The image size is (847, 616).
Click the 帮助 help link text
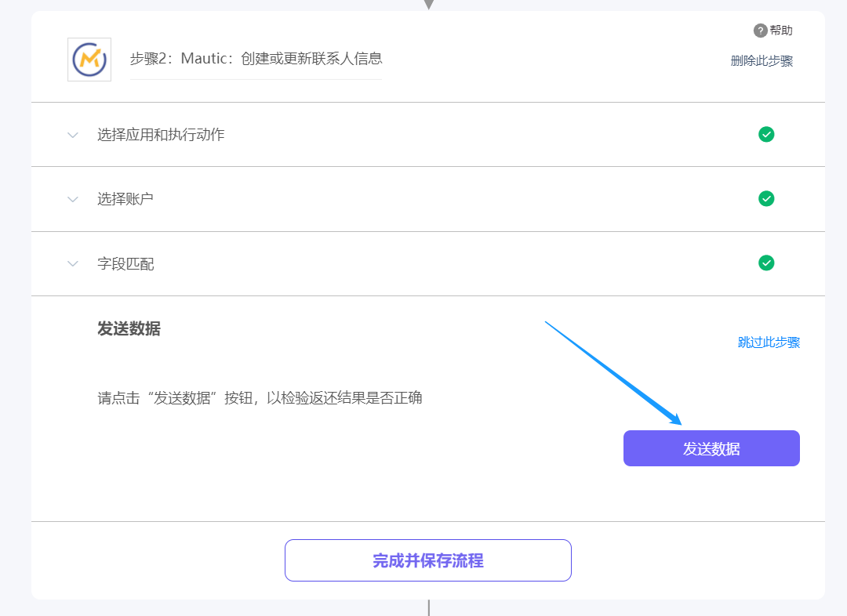click(781, 31)
